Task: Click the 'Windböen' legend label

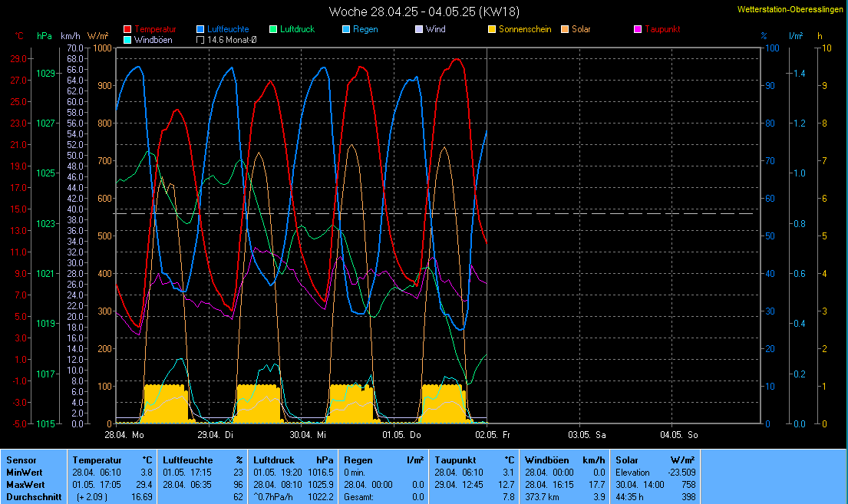Action: pyautogui.click(x=153, y=40)
